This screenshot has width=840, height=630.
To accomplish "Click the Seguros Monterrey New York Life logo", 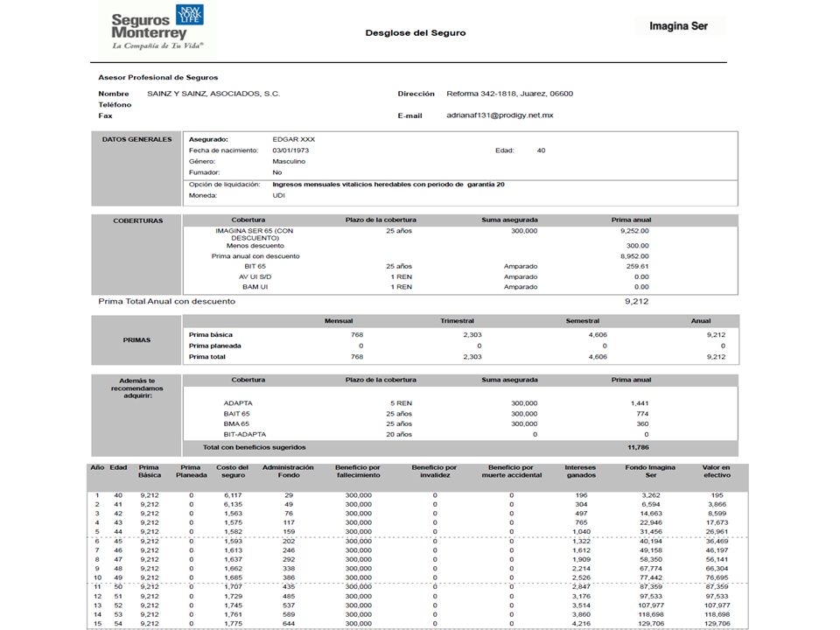I will click(x=157, y=27).
